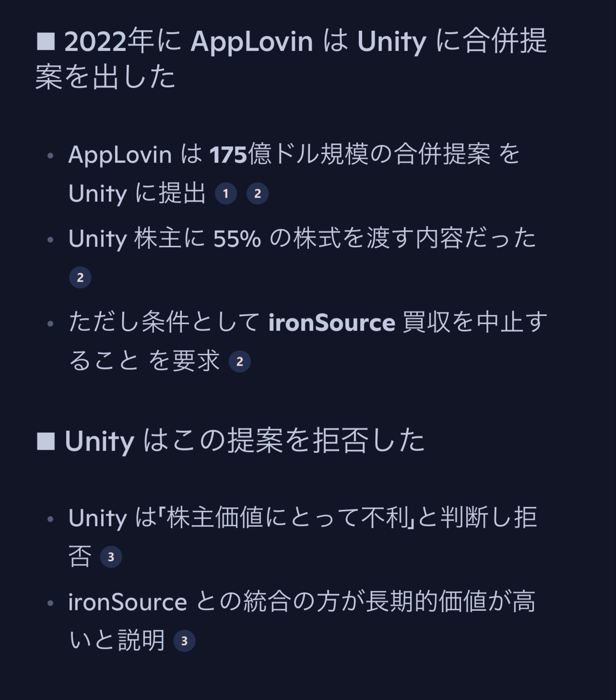Image resolution: width=616 pixels, height=700 pixels.
Task: Click the heading "Unity はこの提案を拒否した"
Action: 244,441
